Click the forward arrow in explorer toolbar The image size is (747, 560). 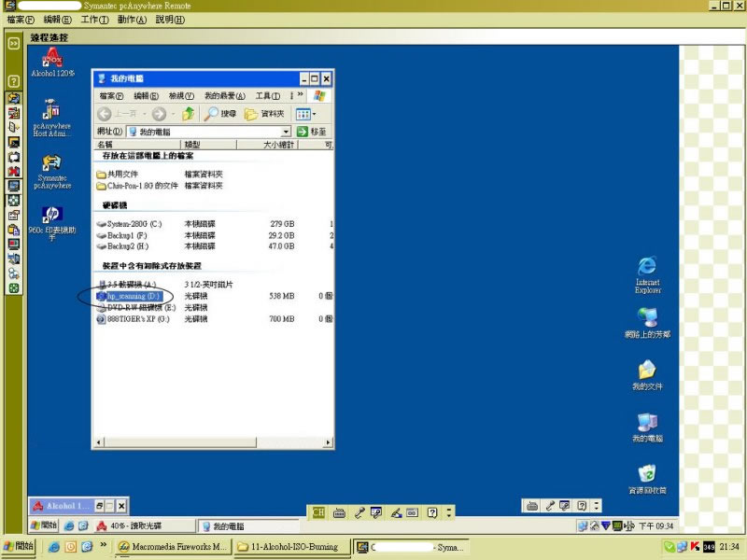click(159, 113)
